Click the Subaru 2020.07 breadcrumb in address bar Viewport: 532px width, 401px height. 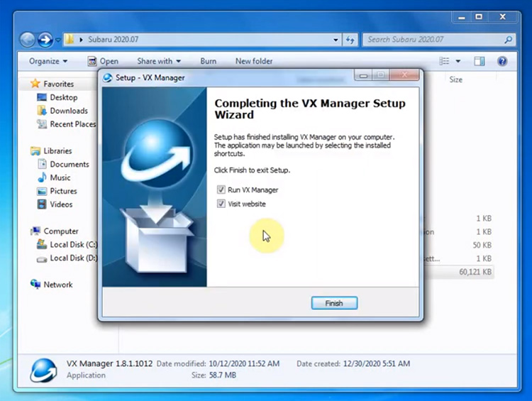click(113, 39)
